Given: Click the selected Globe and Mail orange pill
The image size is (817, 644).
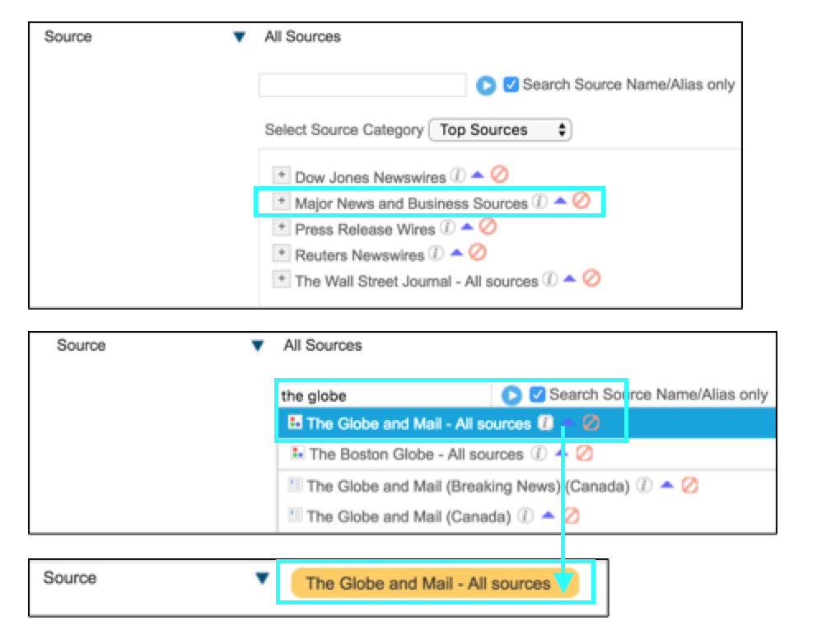Looking at the screenshot, I should (435, 582).
